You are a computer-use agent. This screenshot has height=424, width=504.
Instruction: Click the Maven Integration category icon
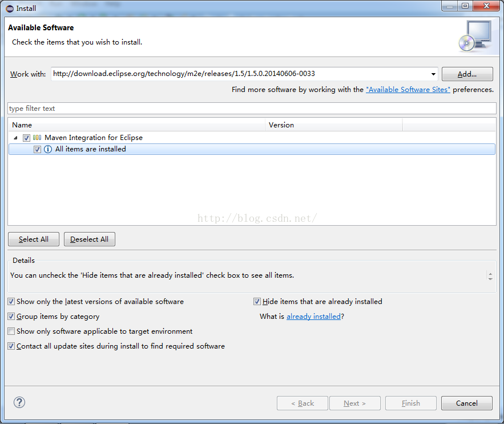[37, 138]
